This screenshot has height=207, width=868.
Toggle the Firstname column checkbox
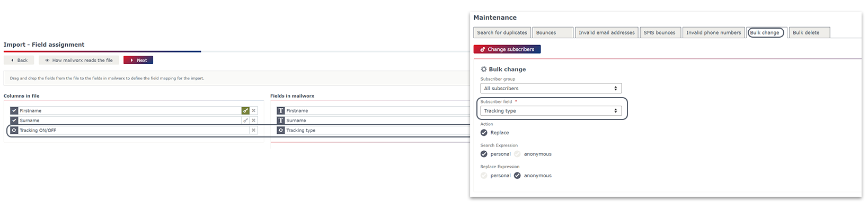point(14,111)
